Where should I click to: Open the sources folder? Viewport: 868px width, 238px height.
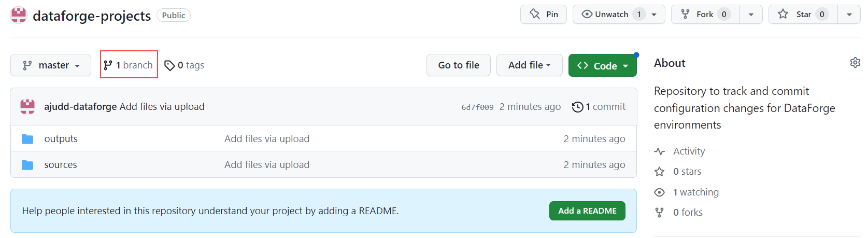point(61,165)
